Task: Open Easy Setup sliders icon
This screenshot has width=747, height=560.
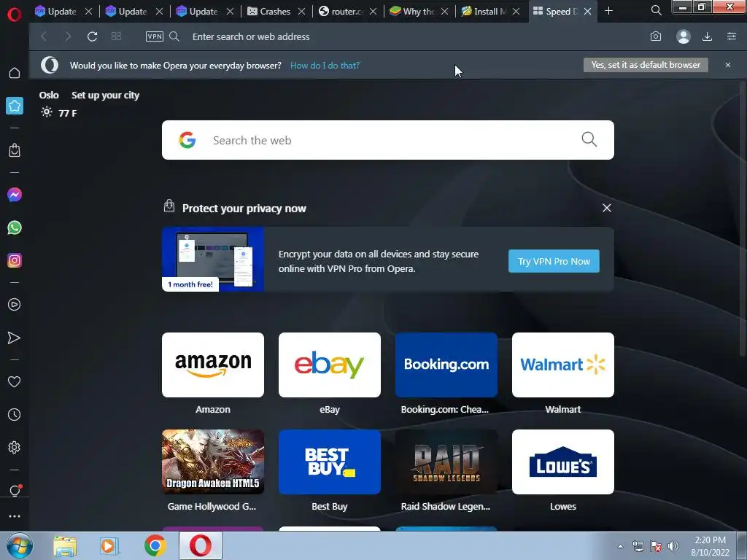Action: (732, 36)
